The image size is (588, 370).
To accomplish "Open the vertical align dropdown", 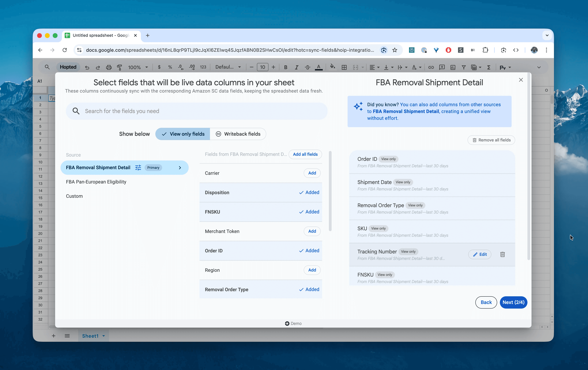I will tap(388, 67).
